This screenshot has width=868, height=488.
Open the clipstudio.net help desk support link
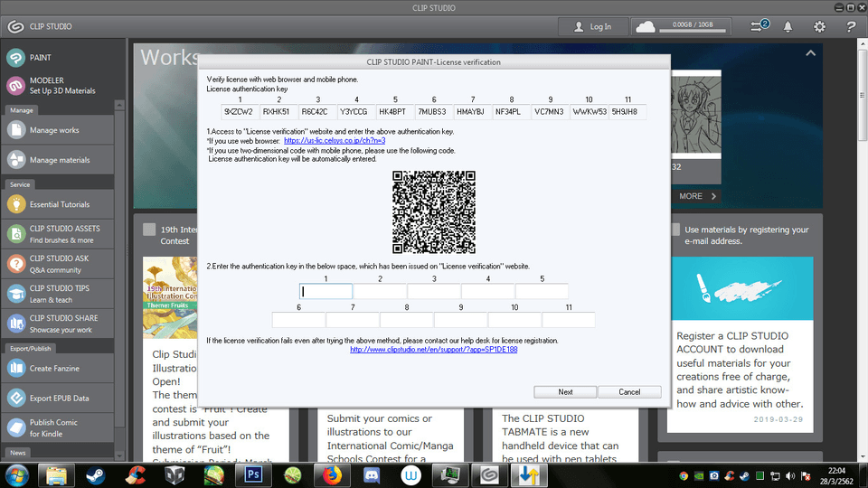pos(433,349)
